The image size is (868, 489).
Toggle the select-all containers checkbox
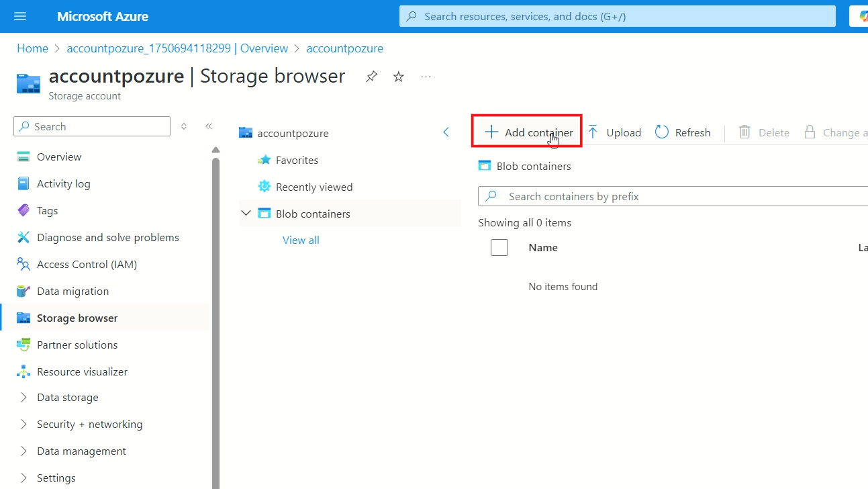pyautogui.click(x=499, y=248)
